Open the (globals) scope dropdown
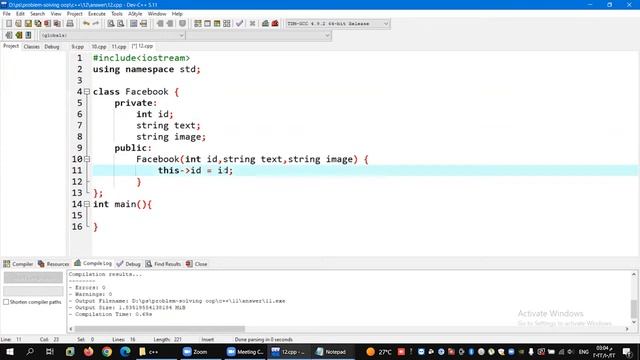The width and height of the screenshot is (640, 360). pyautogui.click(x=113, y=36)
